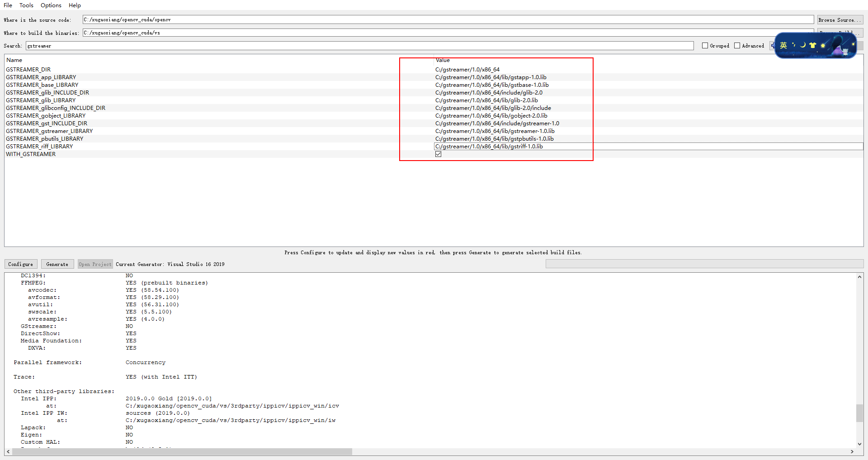
Task: Uncheck the WITH_GSTREAMER checkbox
Action: (438, 154)
